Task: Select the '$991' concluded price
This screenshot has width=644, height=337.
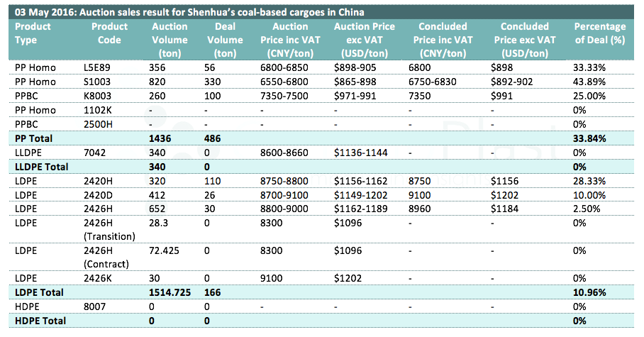Action: [x=501, y=96]
